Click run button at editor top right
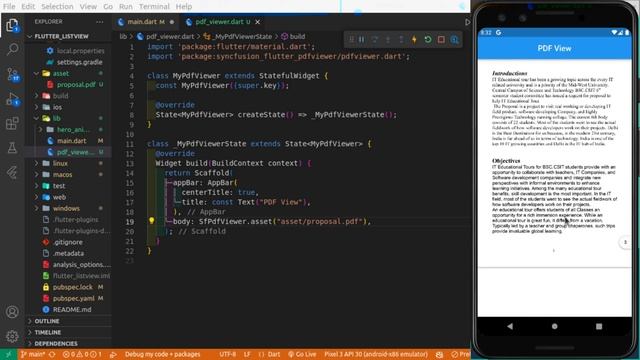 click(x=467, y=22)
